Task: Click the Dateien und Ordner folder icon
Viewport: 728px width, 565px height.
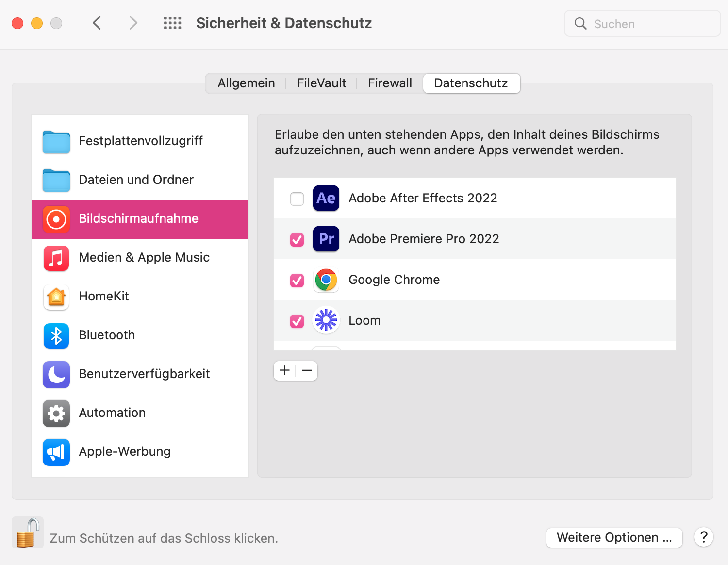Action: (56, 180)
